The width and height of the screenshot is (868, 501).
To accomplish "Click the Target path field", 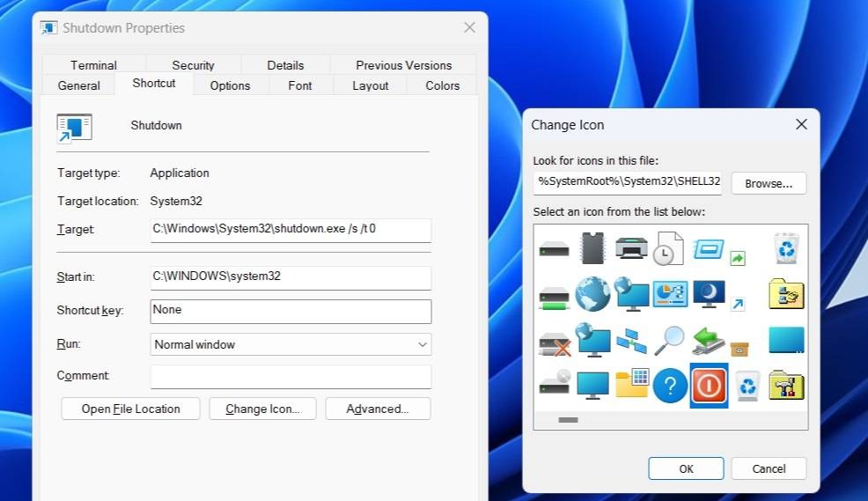I will (291, 231).
